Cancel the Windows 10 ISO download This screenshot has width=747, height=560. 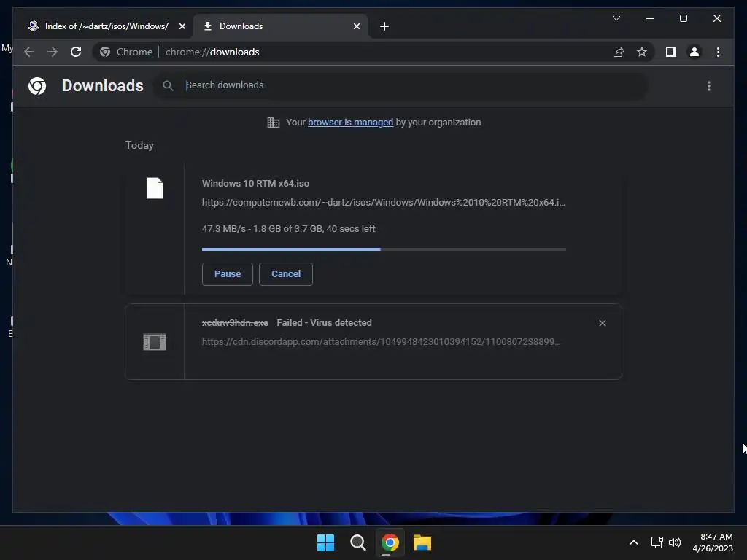[286, 274]
